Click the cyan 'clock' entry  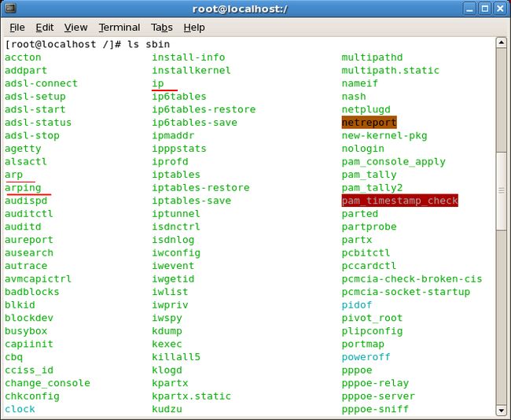tap(20, 409)
